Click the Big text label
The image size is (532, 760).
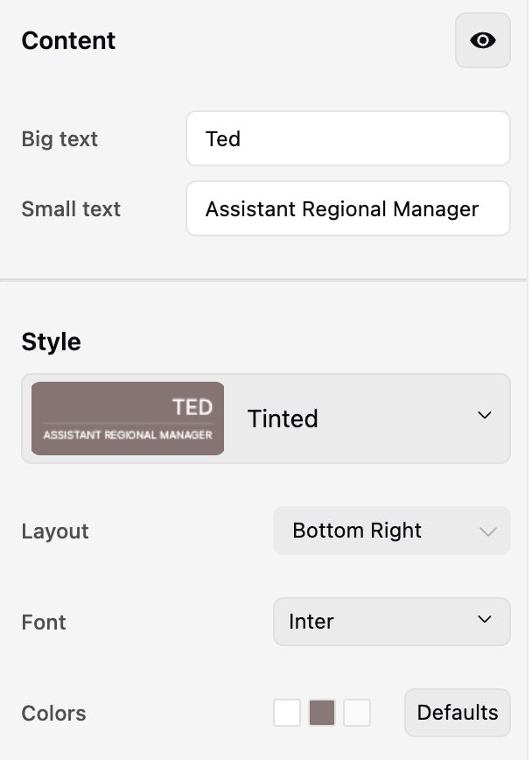(59, 139)
